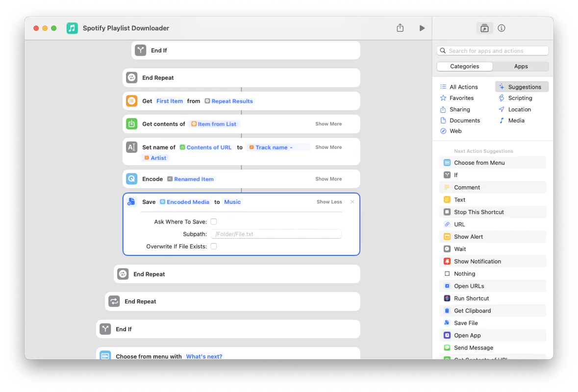The image size is (578, 392).
Task: Change the Music save destination
Action: (x=232, y=201)
